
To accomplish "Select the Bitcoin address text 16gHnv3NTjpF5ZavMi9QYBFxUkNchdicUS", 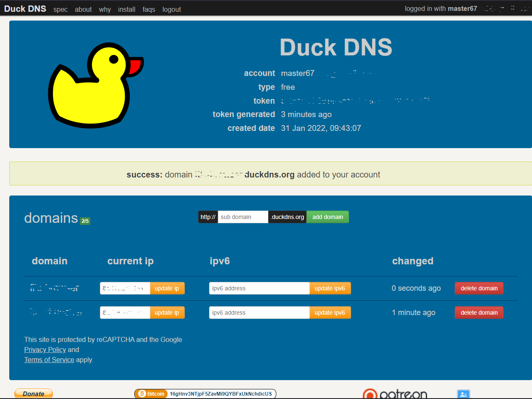I will [221, 394].
